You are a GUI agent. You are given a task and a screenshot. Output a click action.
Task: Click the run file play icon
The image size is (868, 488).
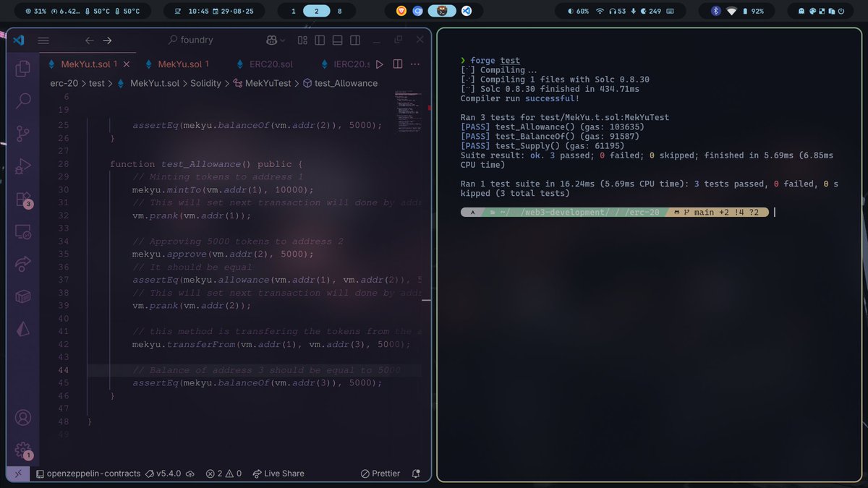[379, 64]
